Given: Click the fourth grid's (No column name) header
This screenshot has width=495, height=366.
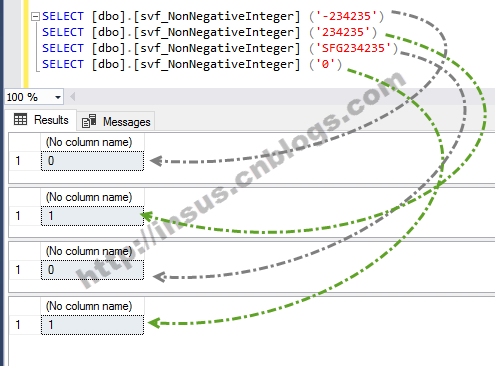Looking at the screenshot, I should (92, 306).
